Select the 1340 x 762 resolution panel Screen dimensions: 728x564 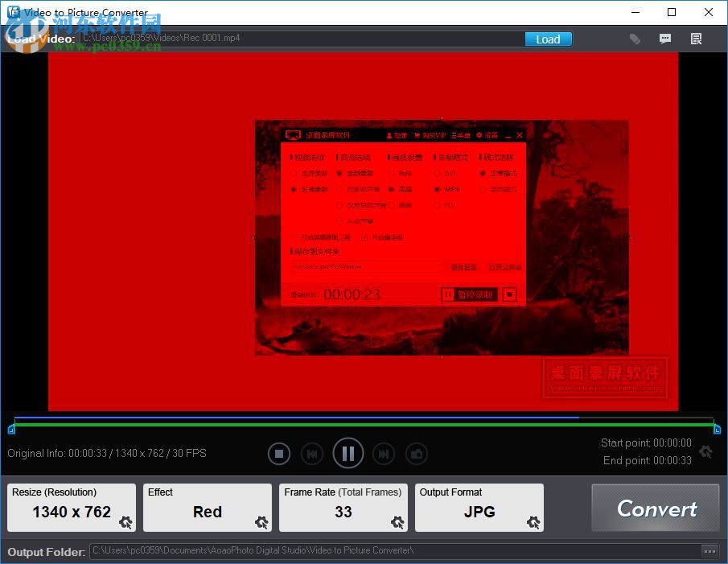(71, 507)
